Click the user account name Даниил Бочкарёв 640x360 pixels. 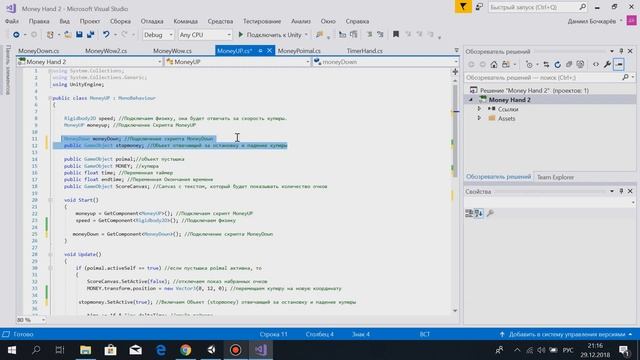[591, 21]
